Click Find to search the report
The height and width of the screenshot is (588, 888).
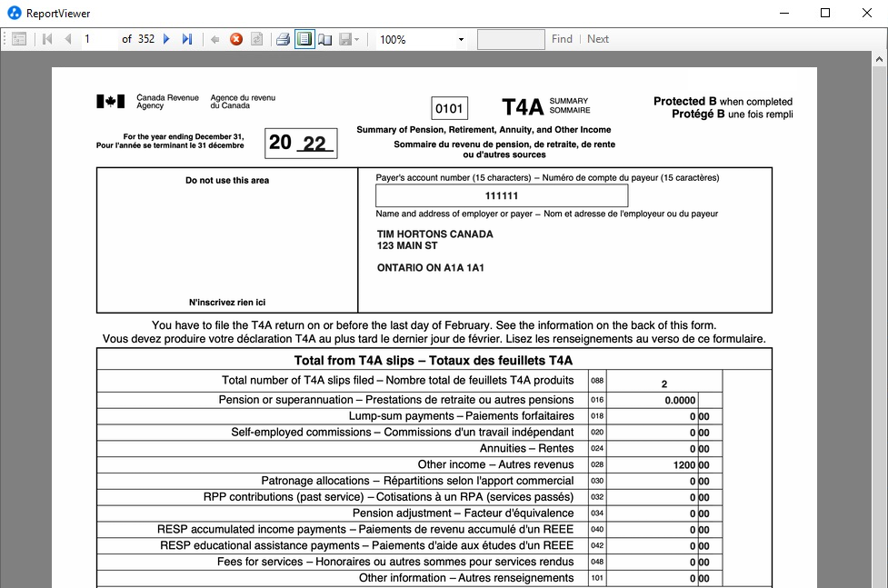(x=562, y=38)
